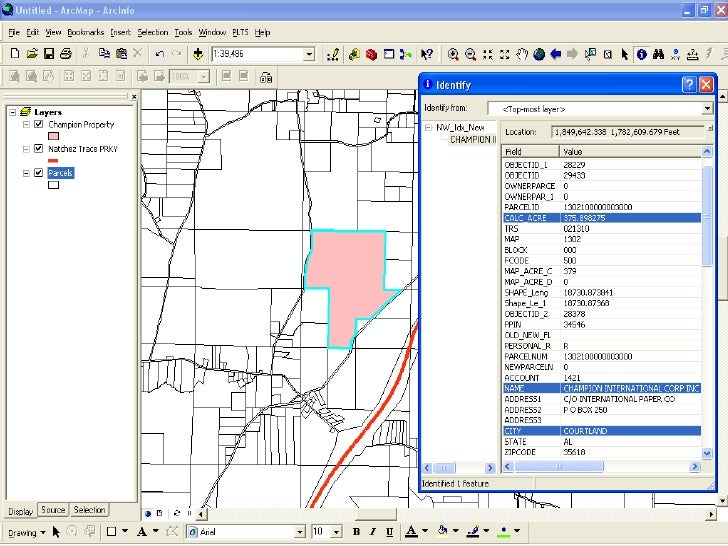Screen dimensions: 728x546
Task: Select the CHAMPION feature in Identify tree
Action: coord(473,139)
